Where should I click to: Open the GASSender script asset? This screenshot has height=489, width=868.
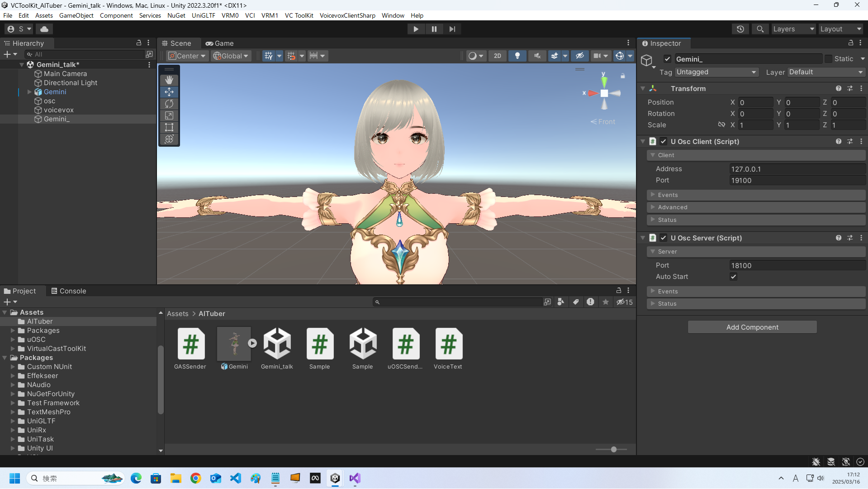pyautogui.click(x=190, y=349)
